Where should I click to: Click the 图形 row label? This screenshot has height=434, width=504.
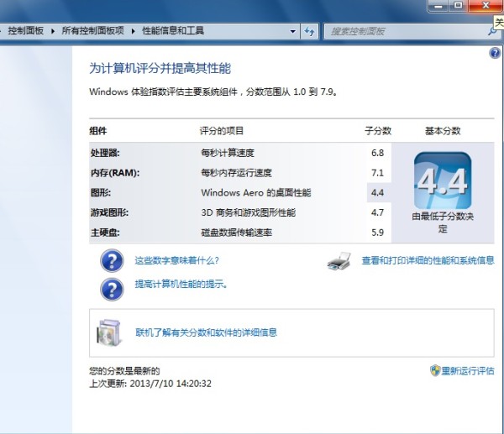(101, 193)
